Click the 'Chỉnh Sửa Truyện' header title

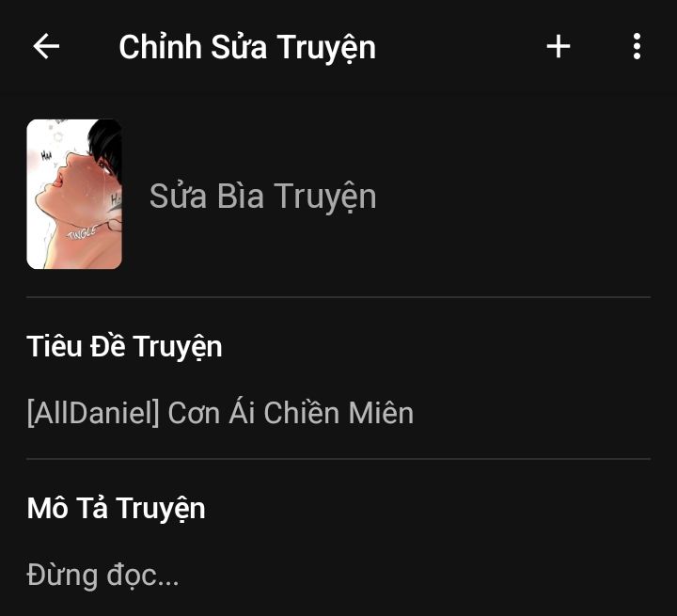pos(247,47)
